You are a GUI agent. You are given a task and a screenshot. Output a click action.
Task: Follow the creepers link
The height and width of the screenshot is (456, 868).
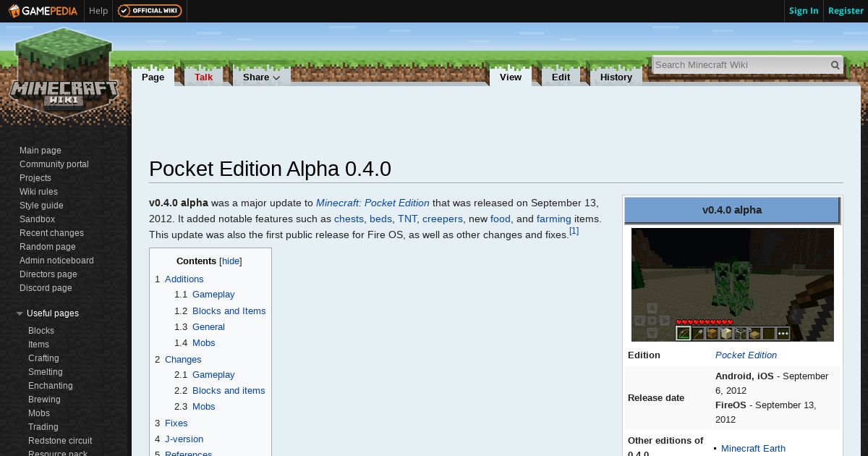coord(443,219)
